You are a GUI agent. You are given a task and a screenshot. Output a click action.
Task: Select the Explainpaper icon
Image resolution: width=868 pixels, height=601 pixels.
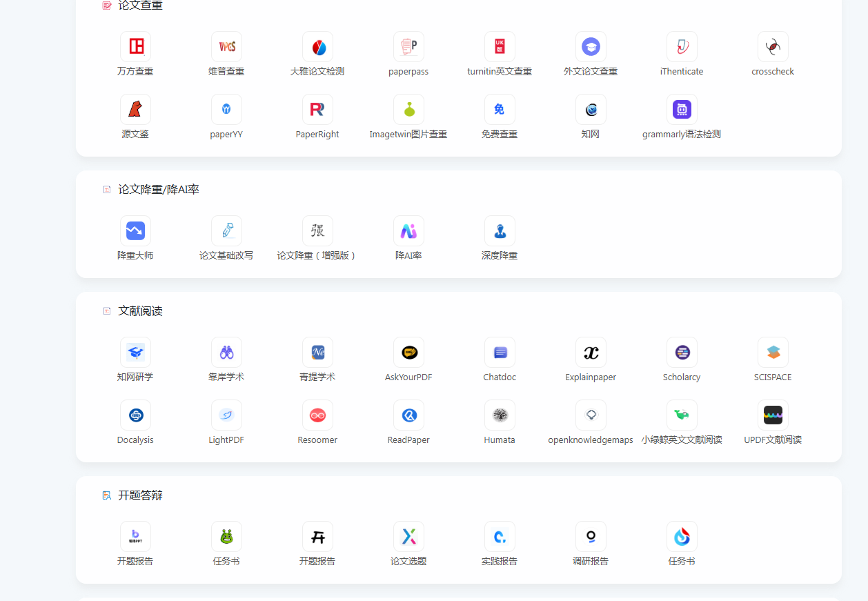pos(591,352)
